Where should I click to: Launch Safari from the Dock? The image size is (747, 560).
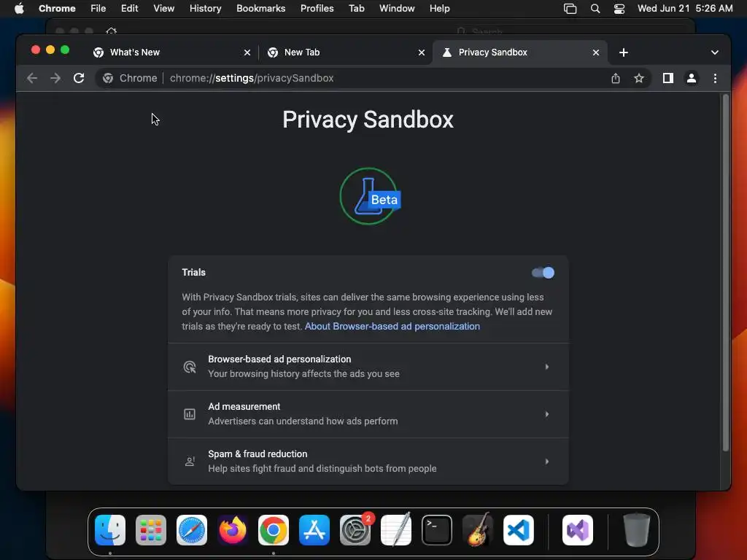[x=192, y=530]
